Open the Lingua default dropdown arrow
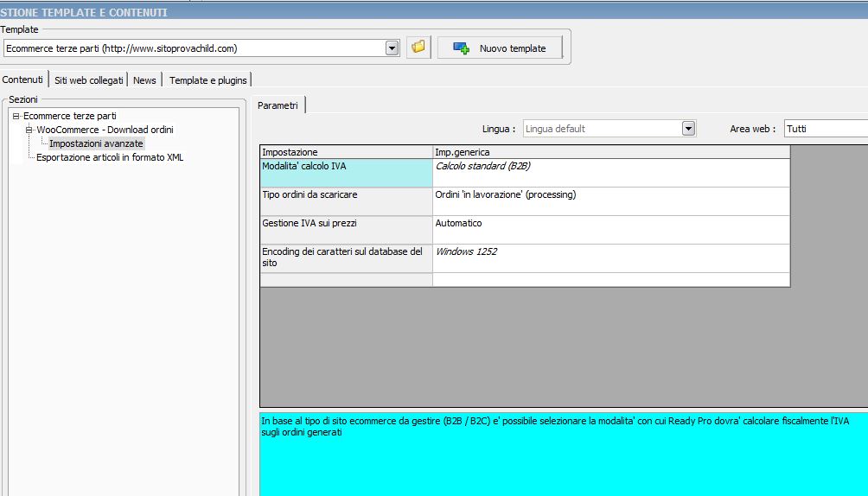Image resolution: width=868 pixels, height=496 pixels. 688,129
